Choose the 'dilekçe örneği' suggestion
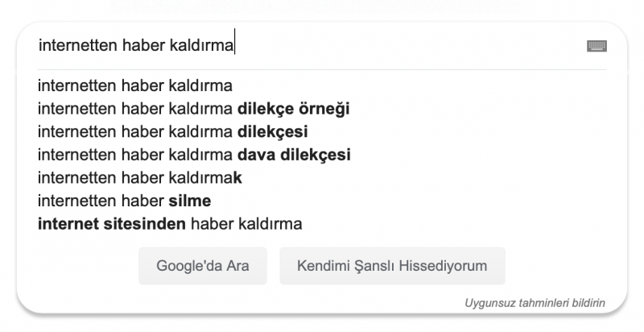 tap(194, 109)
